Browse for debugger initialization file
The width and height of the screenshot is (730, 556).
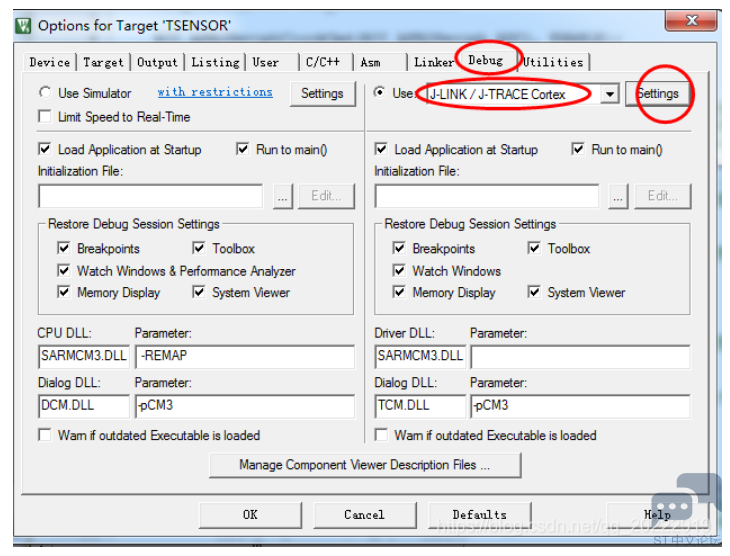[618, 196]
